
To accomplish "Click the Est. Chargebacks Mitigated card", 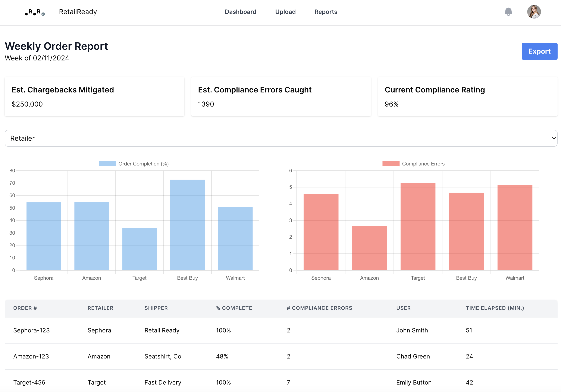I will (x=94, y=97).
